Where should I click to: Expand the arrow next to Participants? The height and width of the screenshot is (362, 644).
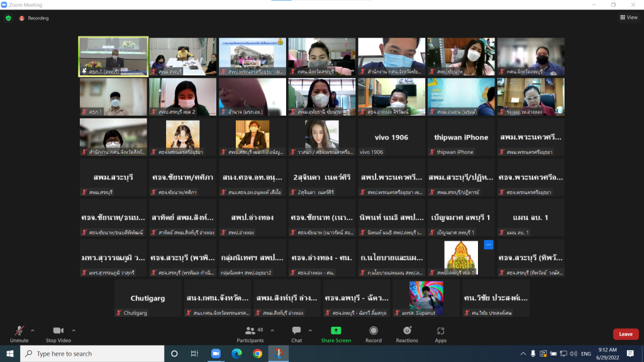272,331
